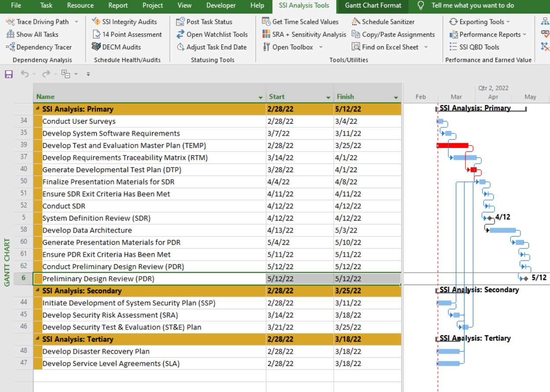Open the Open Toolbox dropdown arrow

tap(321, 47)
